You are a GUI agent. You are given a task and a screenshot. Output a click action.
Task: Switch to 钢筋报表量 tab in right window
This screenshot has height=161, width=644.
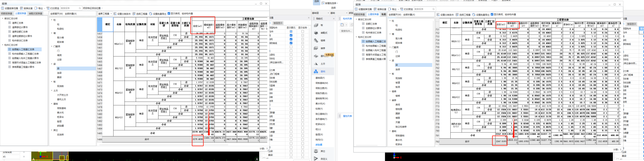[x=360, y=15]
